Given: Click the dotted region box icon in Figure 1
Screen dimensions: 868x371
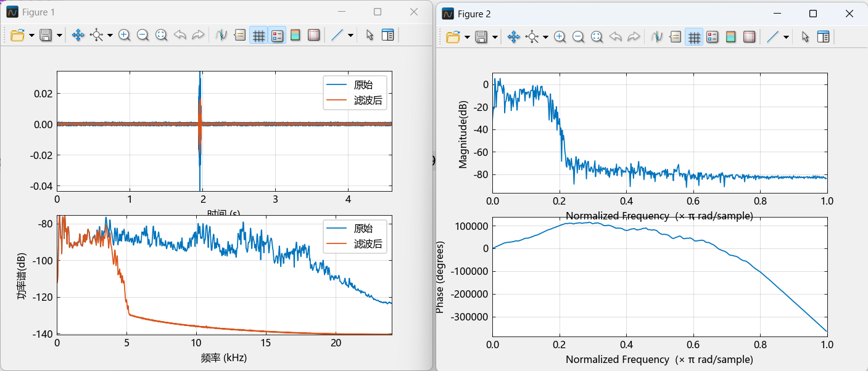Looking at the screenshot, I should (313, 35).
